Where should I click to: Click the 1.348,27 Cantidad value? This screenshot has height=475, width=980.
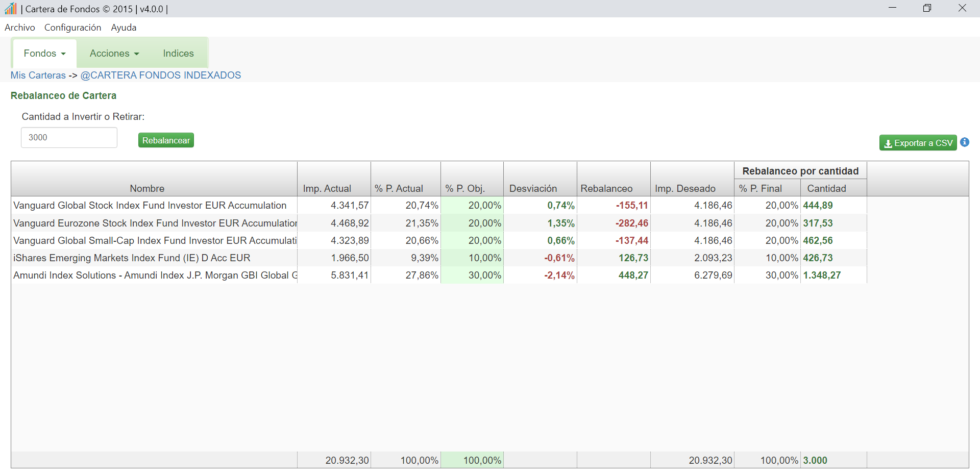tap(822, 275)
